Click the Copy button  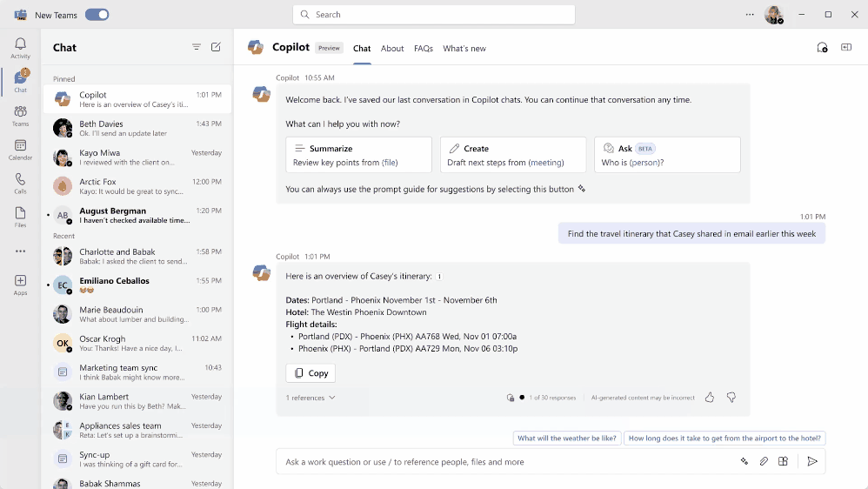(x=310, y=373)
